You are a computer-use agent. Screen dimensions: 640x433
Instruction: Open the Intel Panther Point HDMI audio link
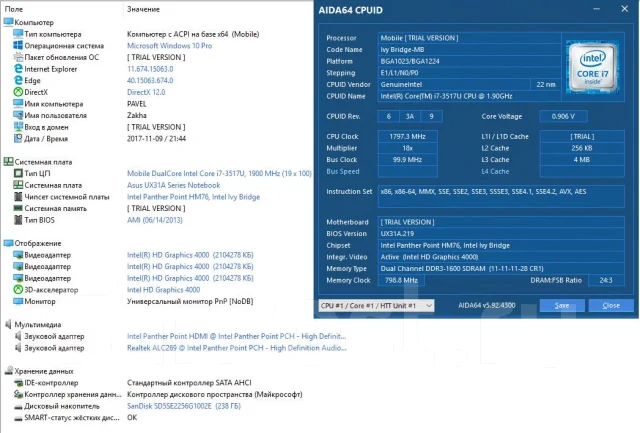pos(236,336)
